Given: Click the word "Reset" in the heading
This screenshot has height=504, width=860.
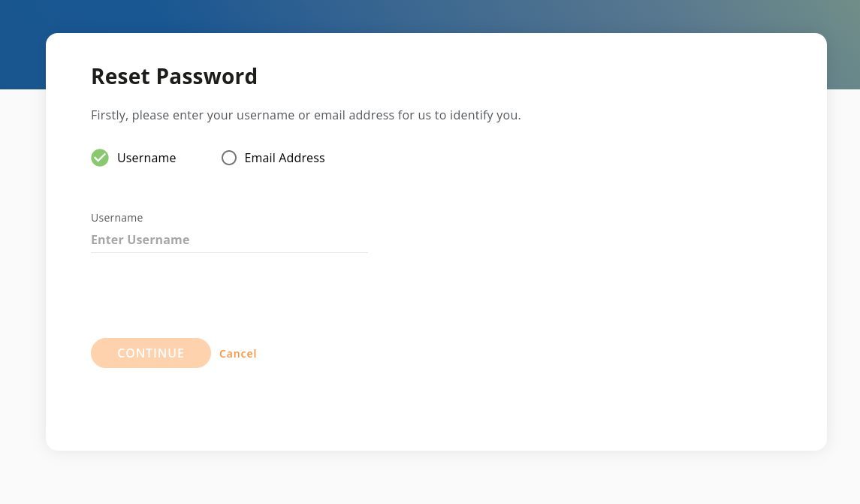Looking at the screenshot, I should 121,76.
